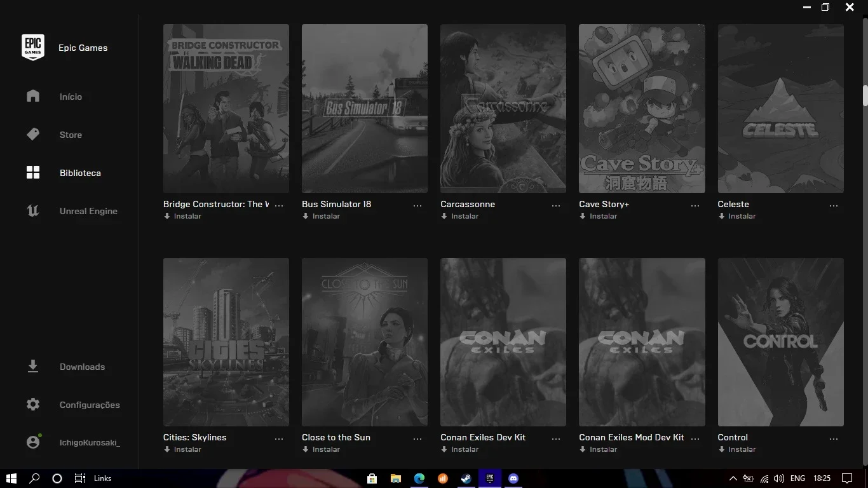Click Instalar under Conan Exiles Mod Dev Kit
Screen dimensions: 868x488
pos(598,449)
